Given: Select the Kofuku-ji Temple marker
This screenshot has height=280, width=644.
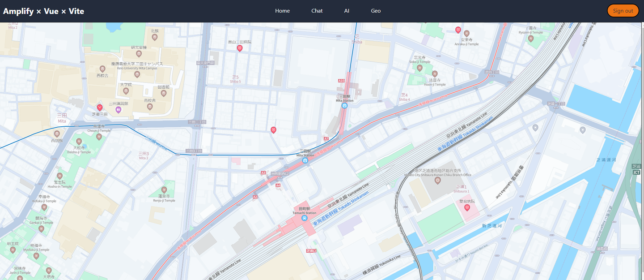Looking at the screenshot, I should [x=44, y=207].
